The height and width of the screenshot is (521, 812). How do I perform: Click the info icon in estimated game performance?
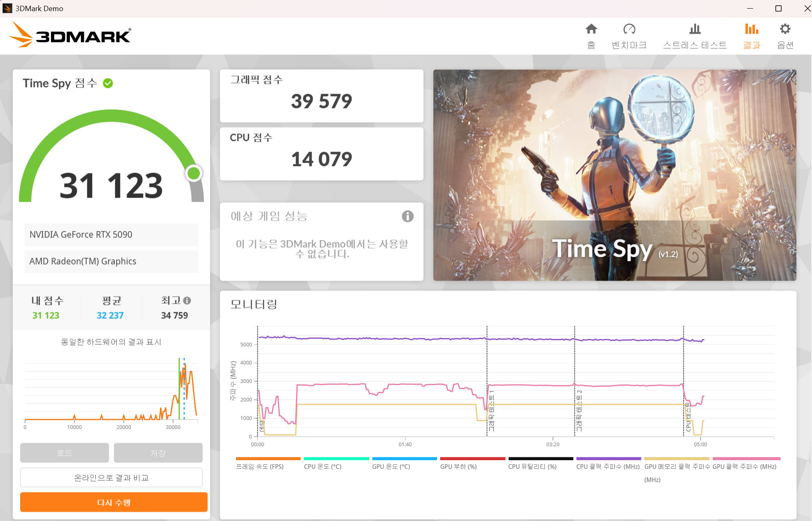tap(407, 216)
